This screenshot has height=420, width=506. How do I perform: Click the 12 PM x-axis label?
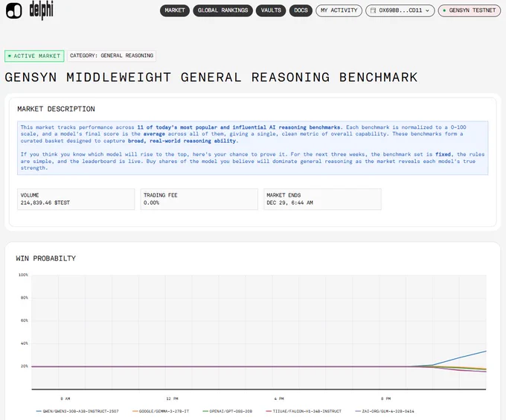[x=173, y=398]
